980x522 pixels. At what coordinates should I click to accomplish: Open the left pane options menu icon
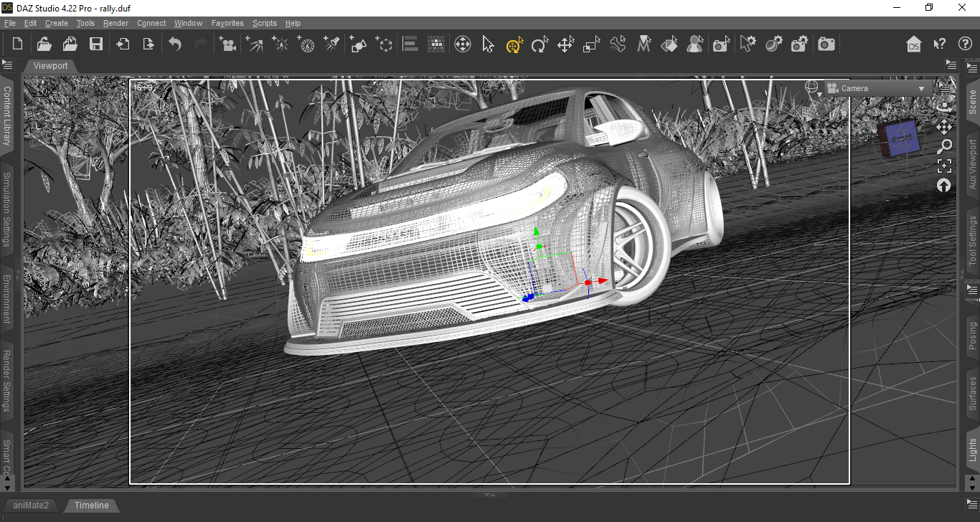(x=7, y=66)
